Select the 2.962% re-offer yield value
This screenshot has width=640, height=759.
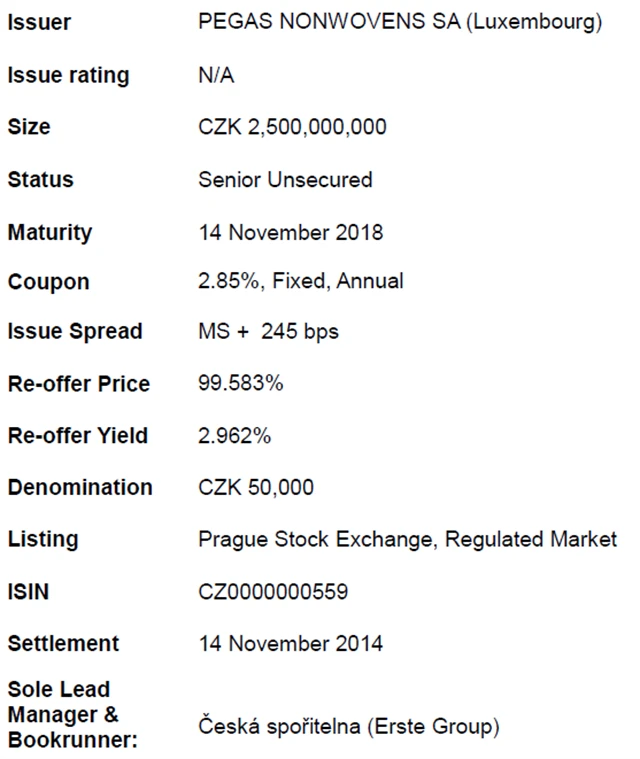[x=235, y=436]
